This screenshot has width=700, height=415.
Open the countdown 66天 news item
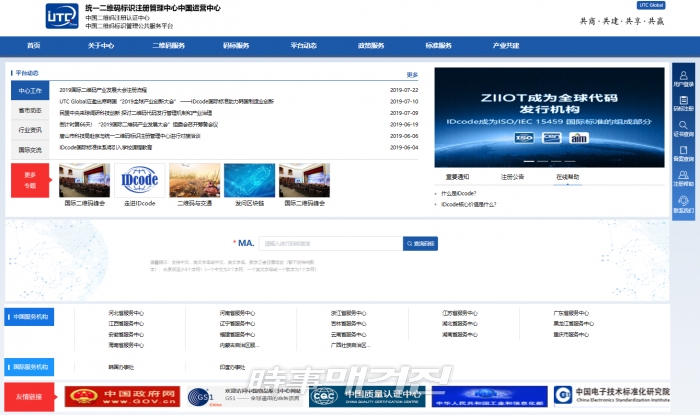[138, 124]
